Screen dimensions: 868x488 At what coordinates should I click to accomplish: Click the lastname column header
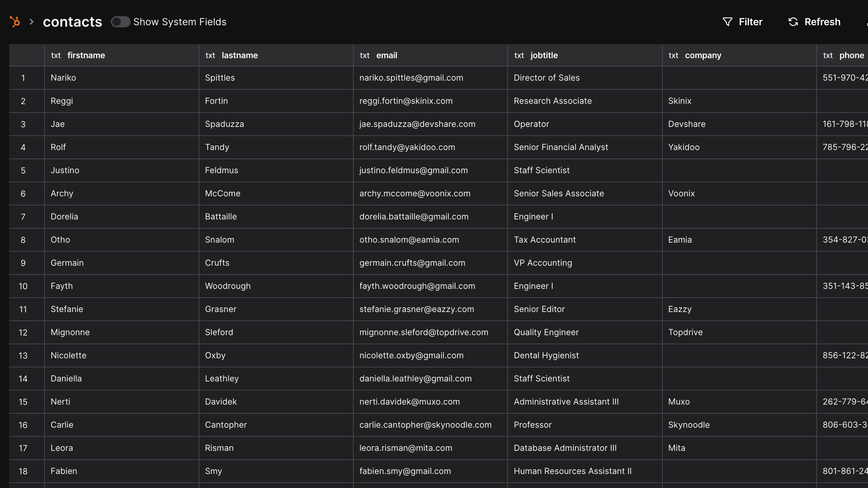[240, 55]
